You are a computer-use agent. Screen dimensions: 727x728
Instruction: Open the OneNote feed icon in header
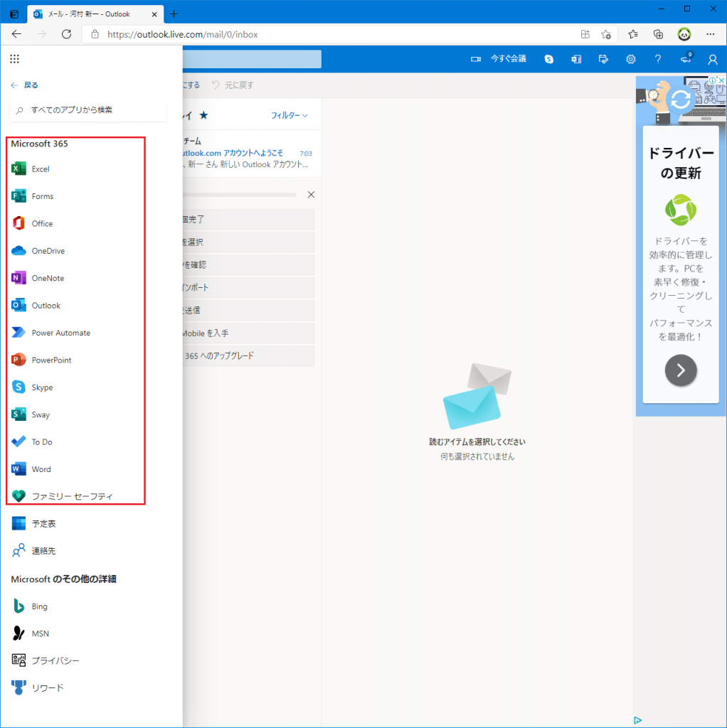(576, 59)
